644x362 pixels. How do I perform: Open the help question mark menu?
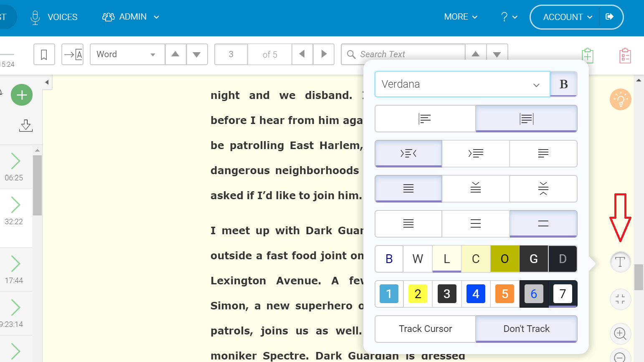pyautogui.click(x=509, y=17)
